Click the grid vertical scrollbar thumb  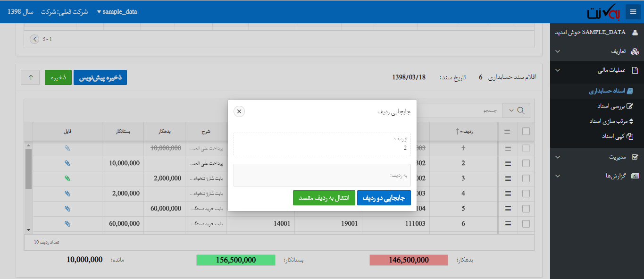click(28, 169)
